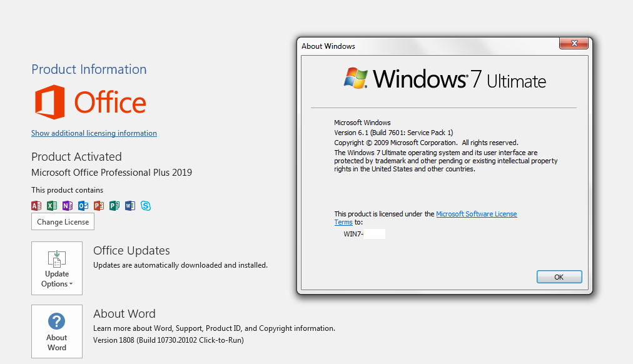The width and height of the screenshot is (633, 364).
Task: Click the Word app icon
Action: pyautogui.click(x=130, y=206)
